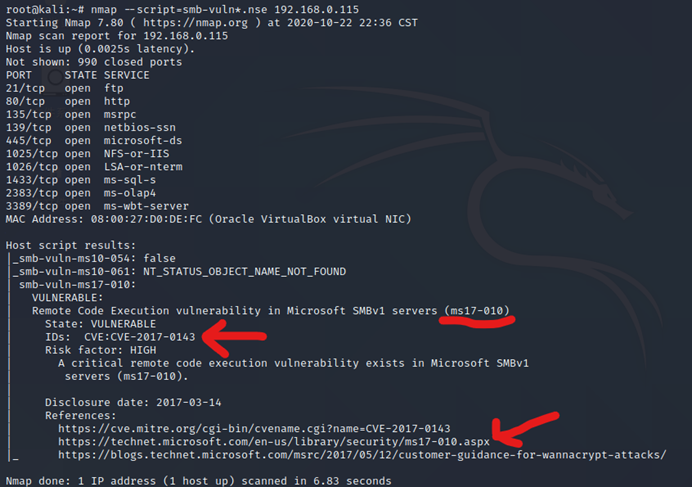Click the 3389/tcp ms-wbt-server line
The width and height of the screenshot is (692, 487).
tap(97, 206)
